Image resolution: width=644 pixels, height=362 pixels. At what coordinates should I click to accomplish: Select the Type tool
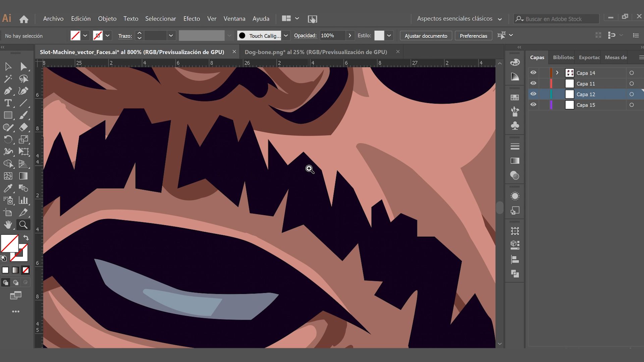pos(8,103)
